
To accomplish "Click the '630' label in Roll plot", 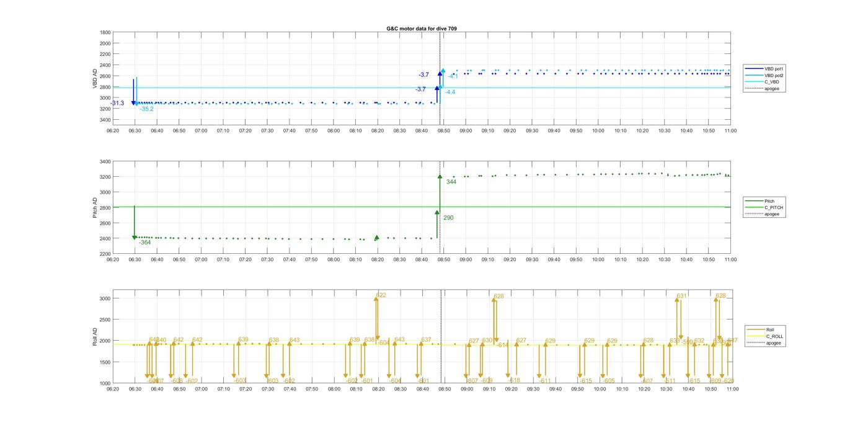I will [x=487, y=340].
